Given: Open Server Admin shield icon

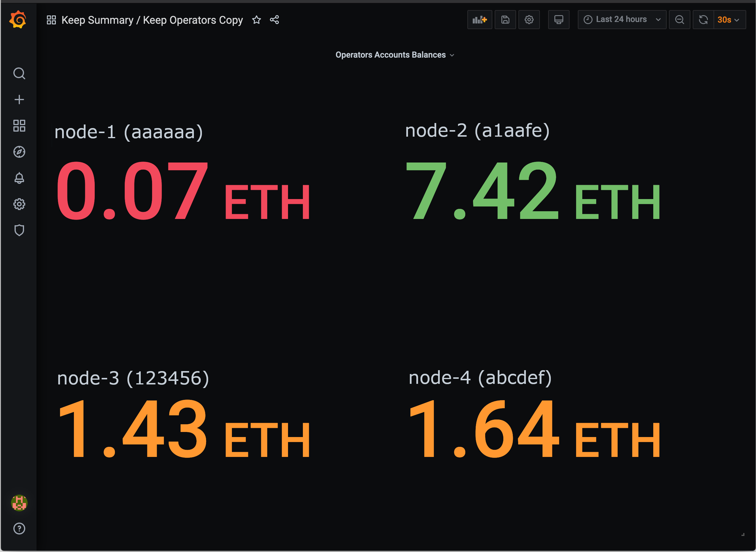Looking at the screenshot, I should click(x=19, y=230).
